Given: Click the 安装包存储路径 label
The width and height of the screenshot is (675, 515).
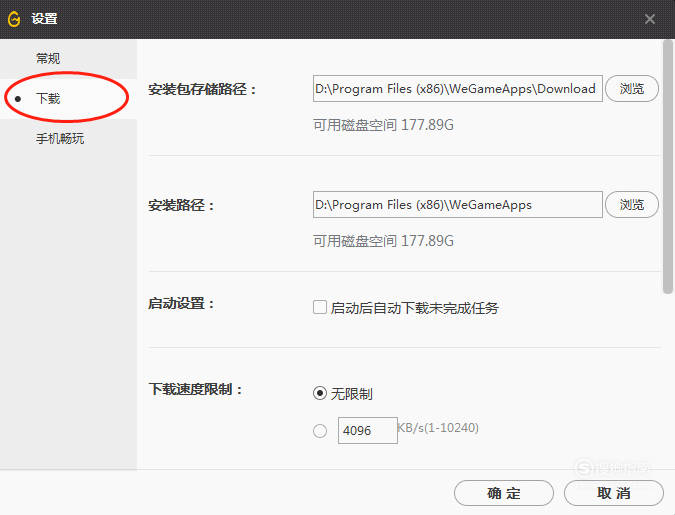Looking at the screenshot, I should [x=202, y=89].
